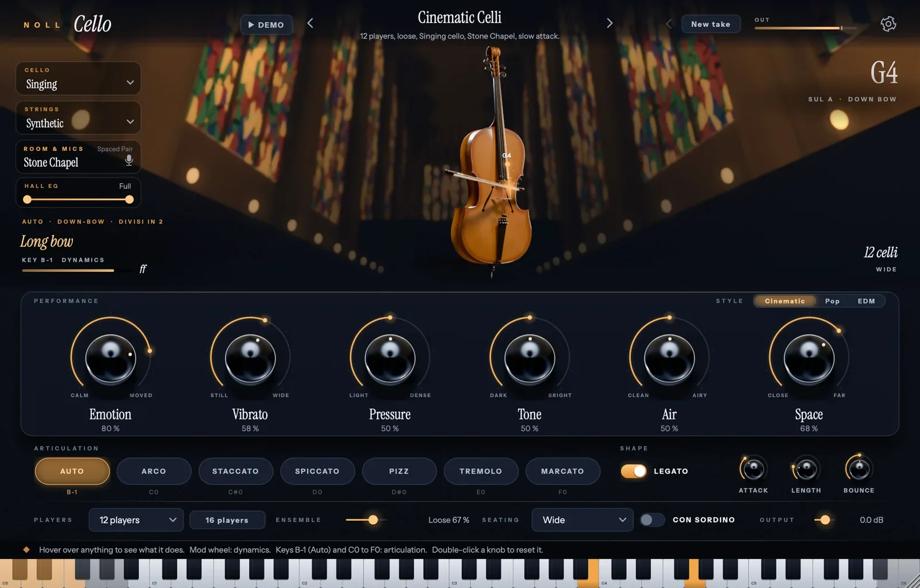
Task: Switch to the Pop style
Action: [832, 301]
